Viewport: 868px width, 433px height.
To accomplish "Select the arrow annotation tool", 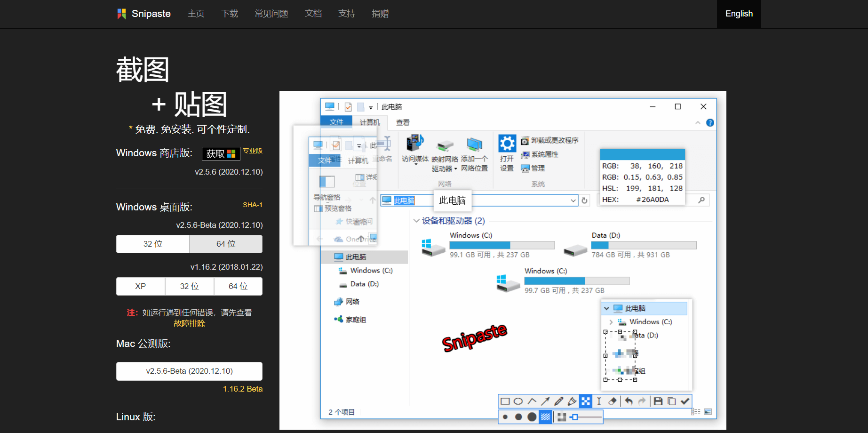I will [545, 401].
